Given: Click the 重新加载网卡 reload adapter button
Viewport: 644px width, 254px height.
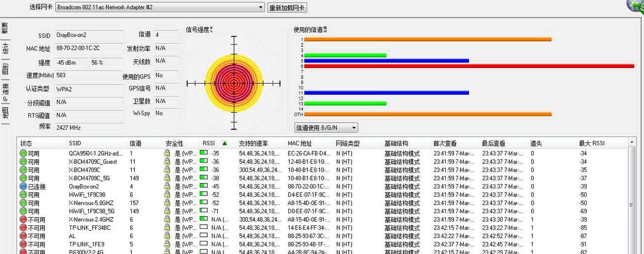Looking at the screenshot, I should [287, 8].
